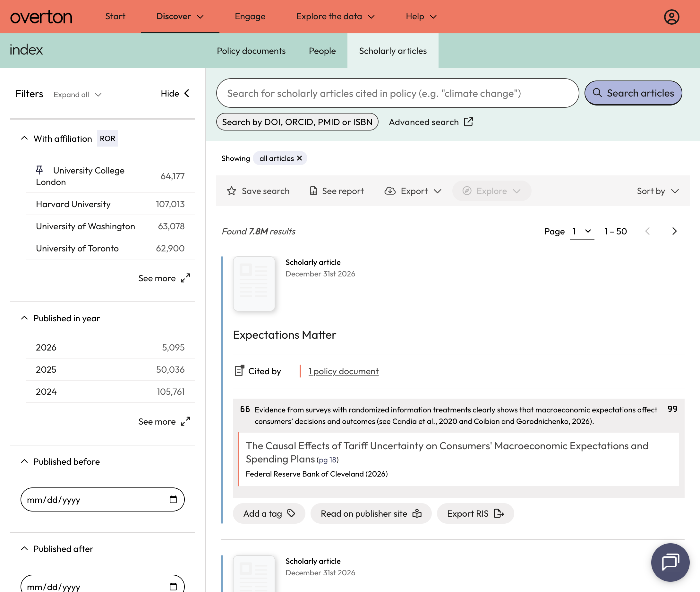700x592 pixels.
Task: Click Search by DOI, ORCID, PMID or ISBN
Action: [x=297, y=122]
